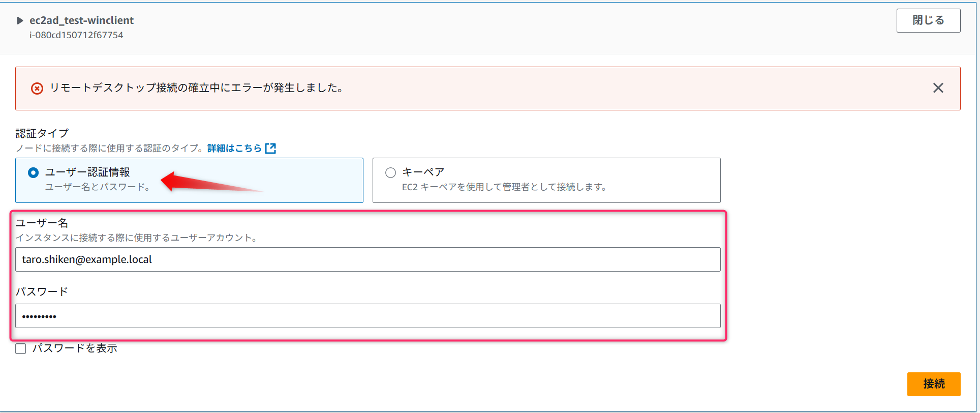
Task: Click the キーペア option description text
Action: [x=504, y=187]
